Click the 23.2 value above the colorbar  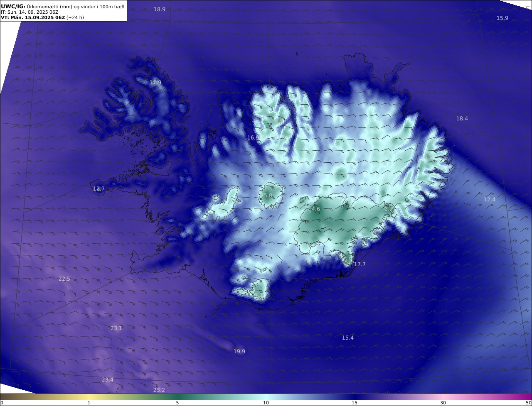(x=159, y=390)
